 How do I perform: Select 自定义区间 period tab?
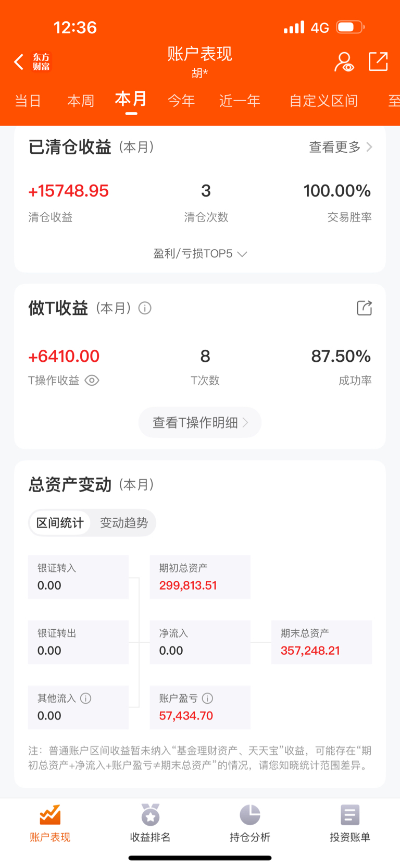pos(323,101)
